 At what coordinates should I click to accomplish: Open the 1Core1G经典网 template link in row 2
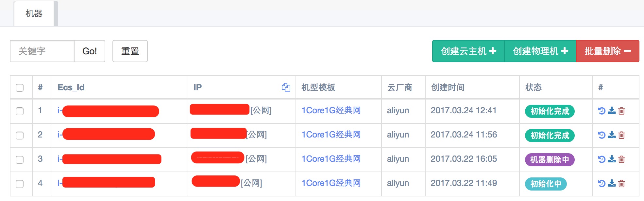tap(331, 135)
